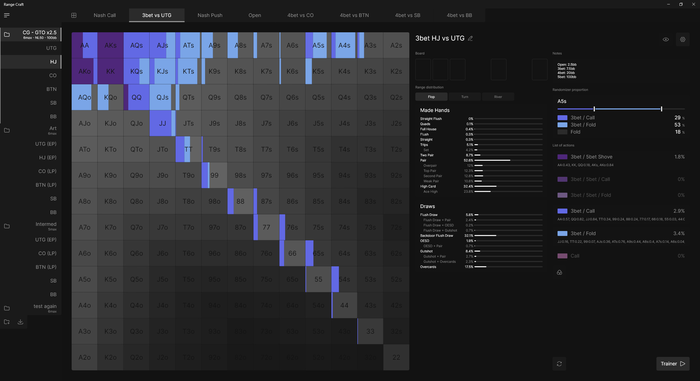Click the icon below Call action
Image resolution: width=700 pixels, height=381 pixels.
[x=559, y=272]
